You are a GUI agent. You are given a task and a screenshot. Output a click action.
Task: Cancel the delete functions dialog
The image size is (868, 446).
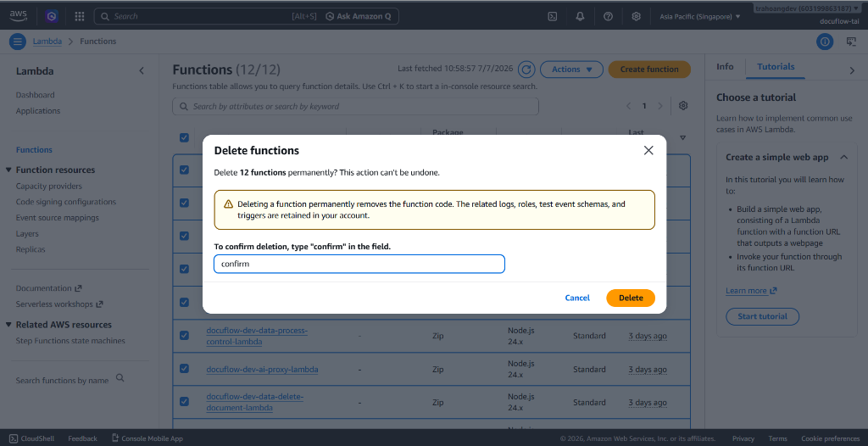(x=577, y=298)
